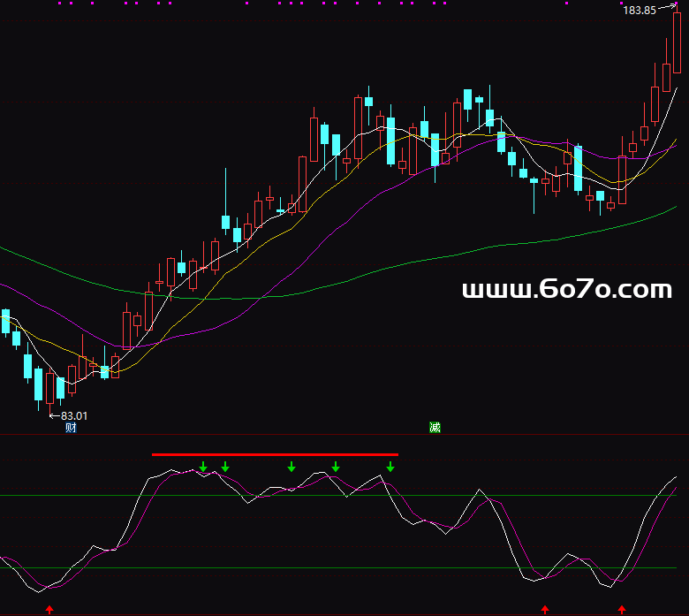Click the rightmost green down arrow signal
The image size is (689, 616).
(390, 467)
